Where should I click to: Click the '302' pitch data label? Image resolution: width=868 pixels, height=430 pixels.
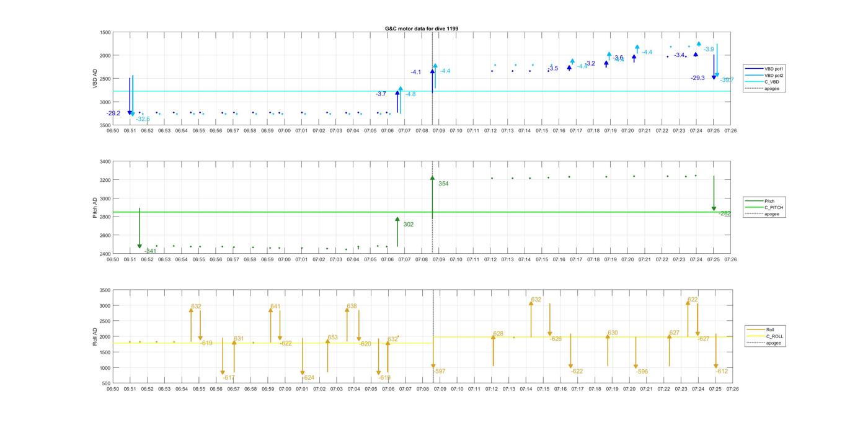409,225
